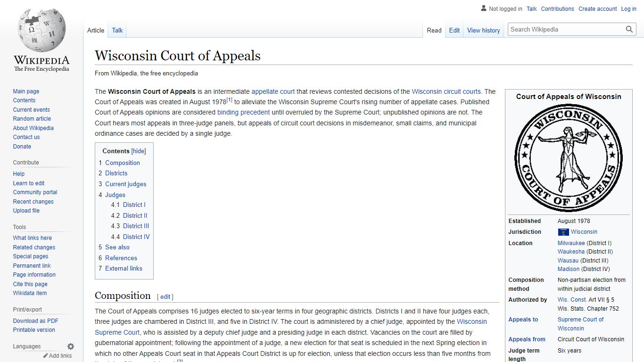Toggle to View history page
This screenshot has width=644, height=362.
click(x=483, y=30)
